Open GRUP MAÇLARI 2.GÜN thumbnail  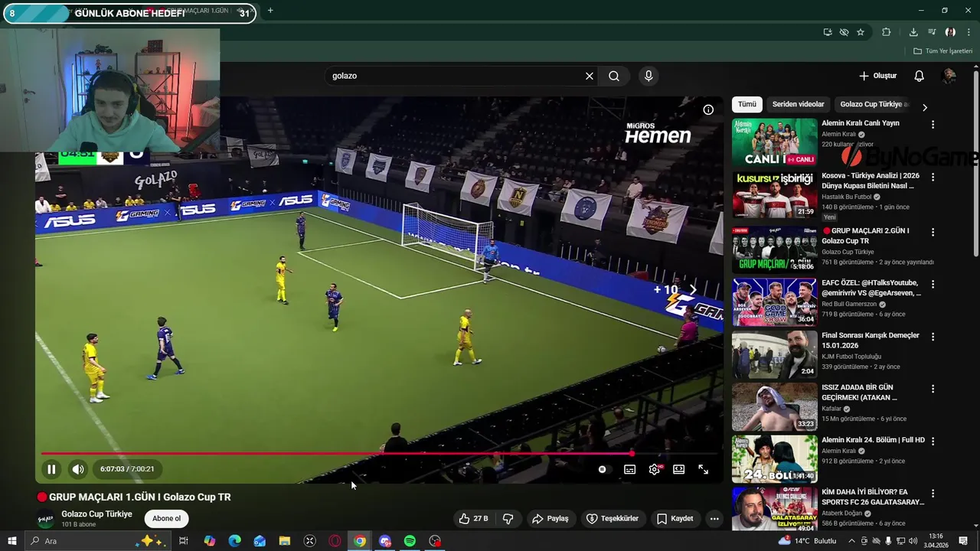tap(774, 249)
